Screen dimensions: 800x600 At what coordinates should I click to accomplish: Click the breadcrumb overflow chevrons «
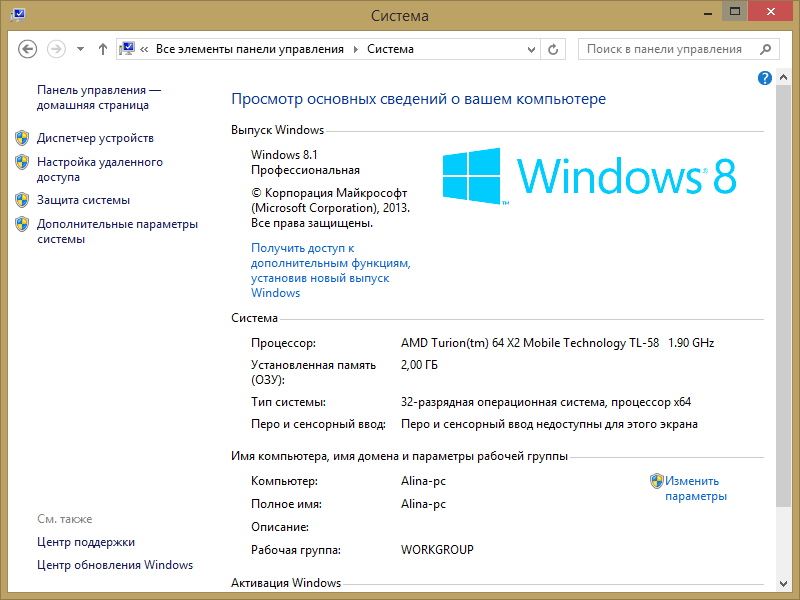click(x=144, y=49)
